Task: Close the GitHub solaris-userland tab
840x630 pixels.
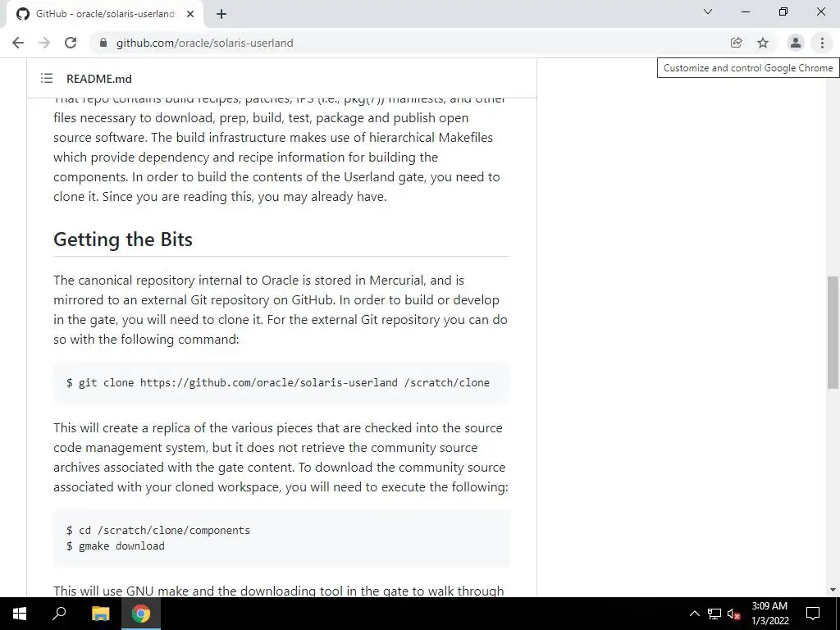Action: [x=190, y=14]
